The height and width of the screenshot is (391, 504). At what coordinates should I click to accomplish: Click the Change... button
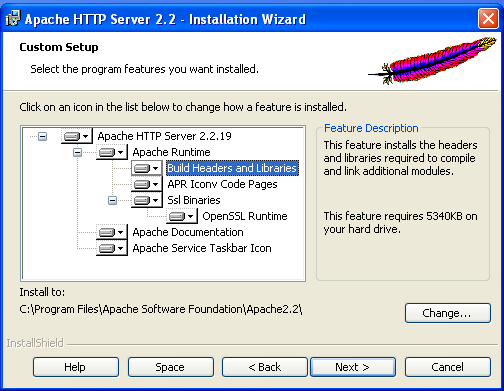click(448, 313)
